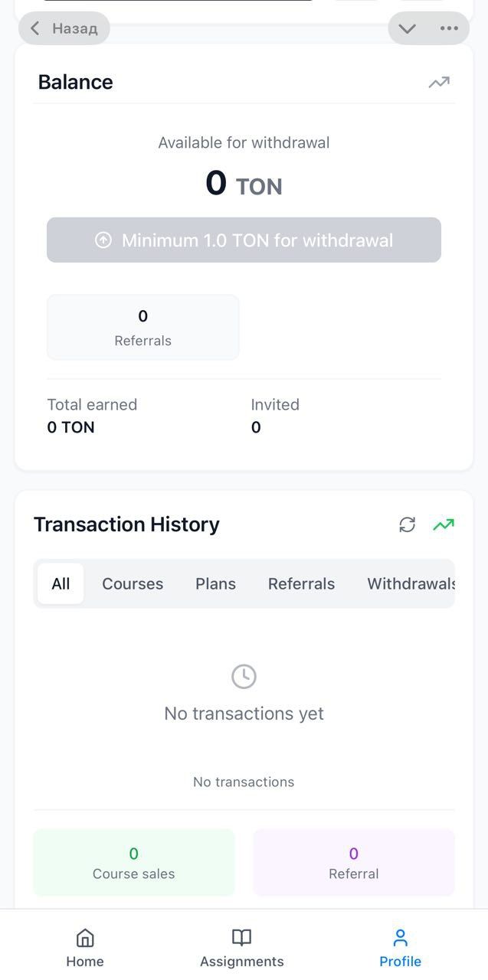The image size is (488, 980).
Task: Collapse the mini app with the chevron
Action: pos(408,28)
